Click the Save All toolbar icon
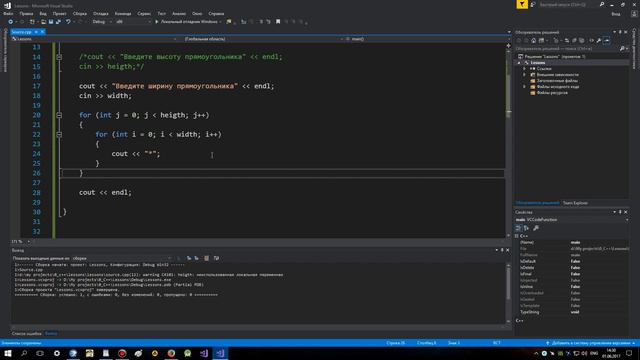 (58, 22)
